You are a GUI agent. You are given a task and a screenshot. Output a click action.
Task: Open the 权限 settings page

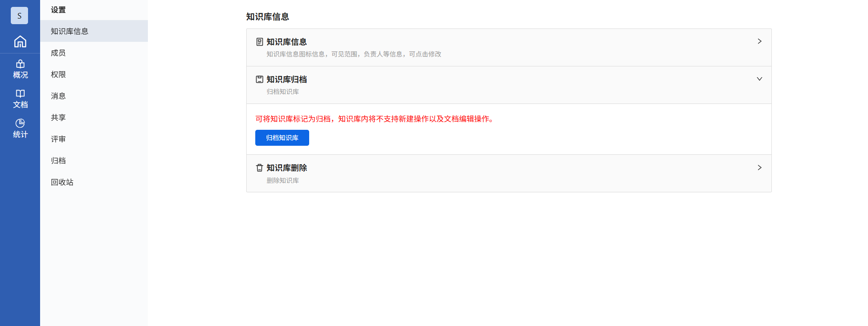click(94, 74)
